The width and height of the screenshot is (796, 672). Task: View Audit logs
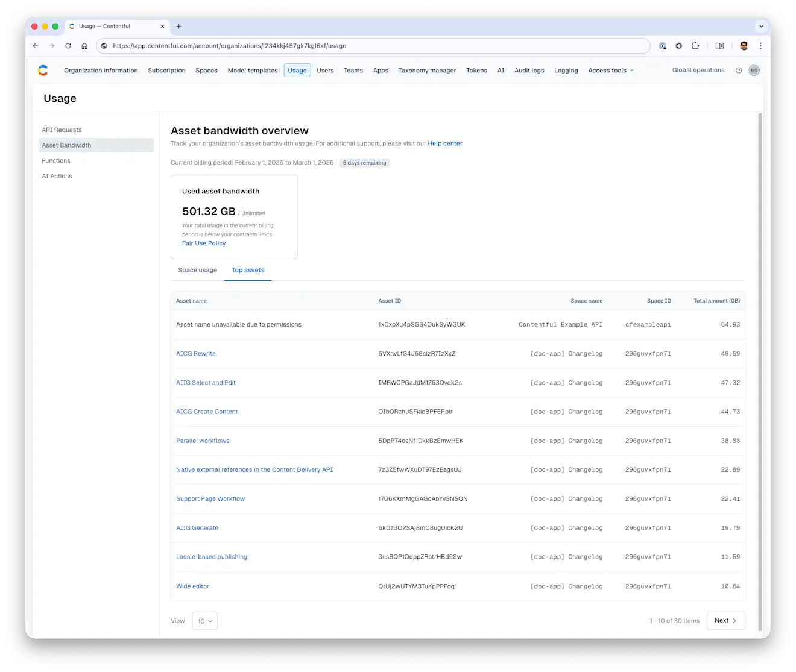coord(529,71)
